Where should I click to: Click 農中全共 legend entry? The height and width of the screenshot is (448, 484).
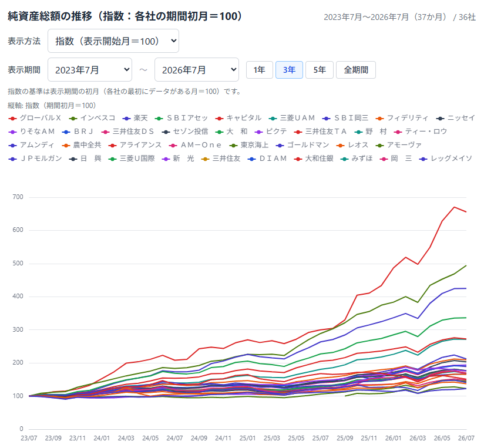[x=81, y=145]
